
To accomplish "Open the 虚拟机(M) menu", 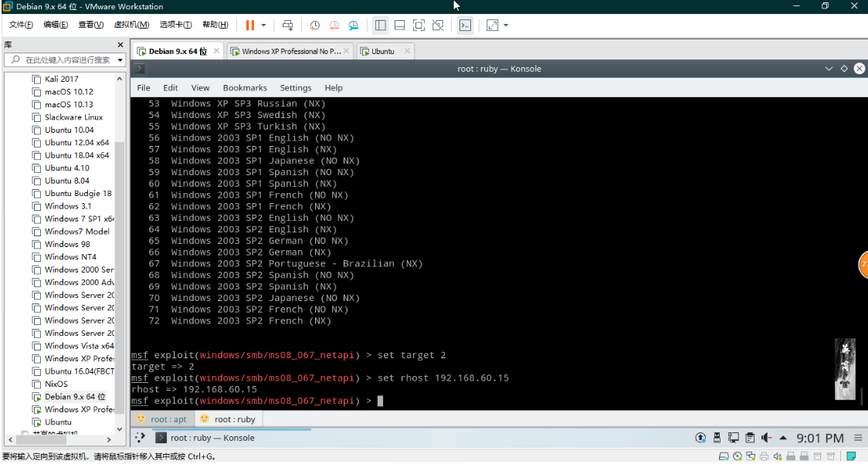I will 131,25.
